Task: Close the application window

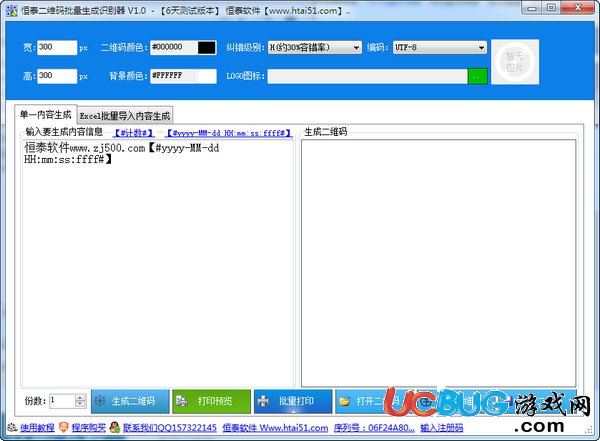Action: (577, 8)
